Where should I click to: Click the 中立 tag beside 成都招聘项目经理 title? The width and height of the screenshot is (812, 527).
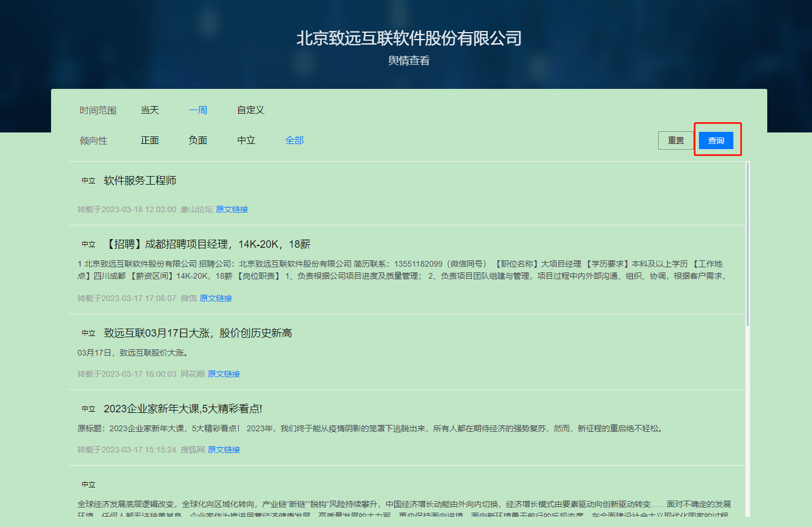pos(88,244)
